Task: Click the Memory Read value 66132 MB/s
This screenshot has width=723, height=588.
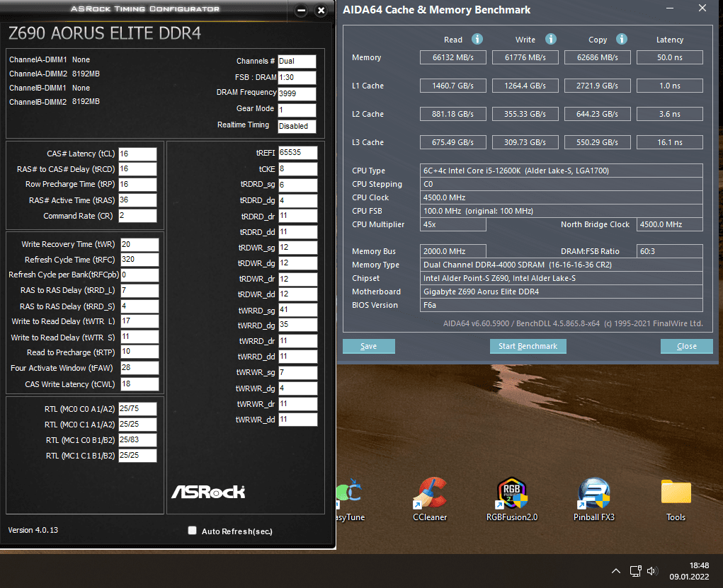Action: tap(452, 57)
